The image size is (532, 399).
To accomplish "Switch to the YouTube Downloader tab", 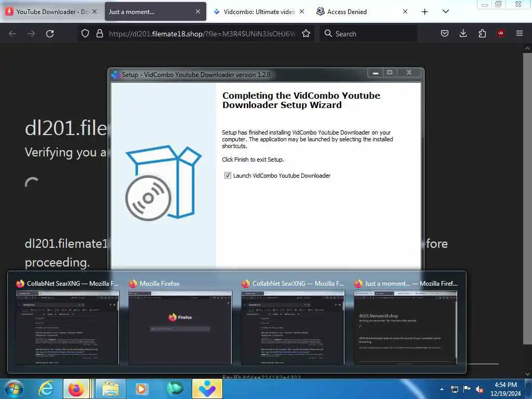I will [x=51, y=11].
